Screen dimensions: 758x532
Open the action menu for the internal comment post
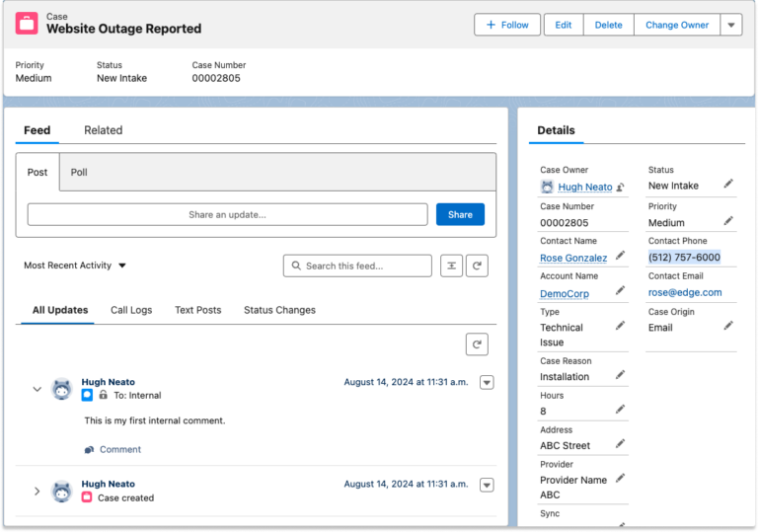pyautogui.click(x=486, y=382)
